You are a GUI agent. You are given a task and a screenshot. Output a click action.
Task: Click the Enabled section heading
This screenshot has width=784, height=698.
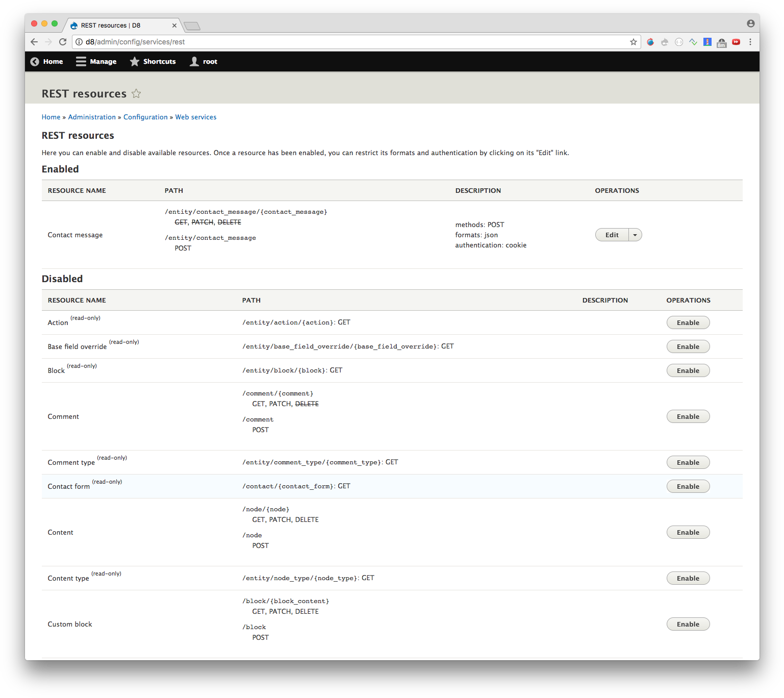(x=60, y=169)
